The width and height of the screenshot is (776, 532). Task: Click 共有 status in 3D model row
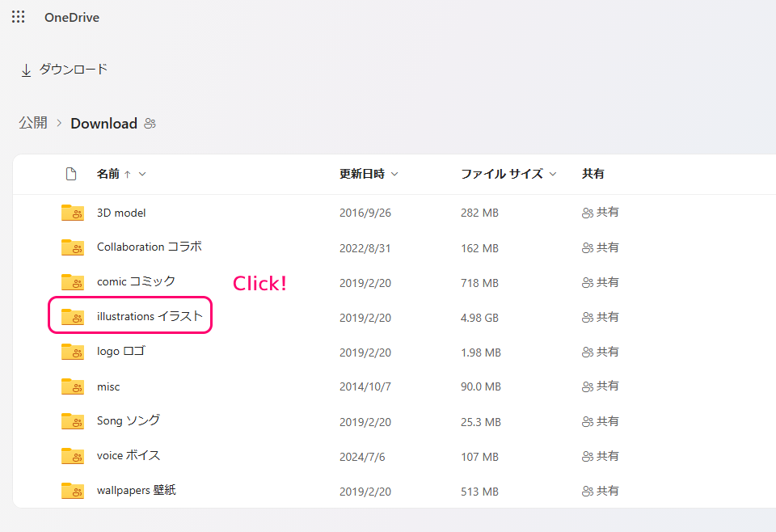pyautogui.click(x=601, y=213)
